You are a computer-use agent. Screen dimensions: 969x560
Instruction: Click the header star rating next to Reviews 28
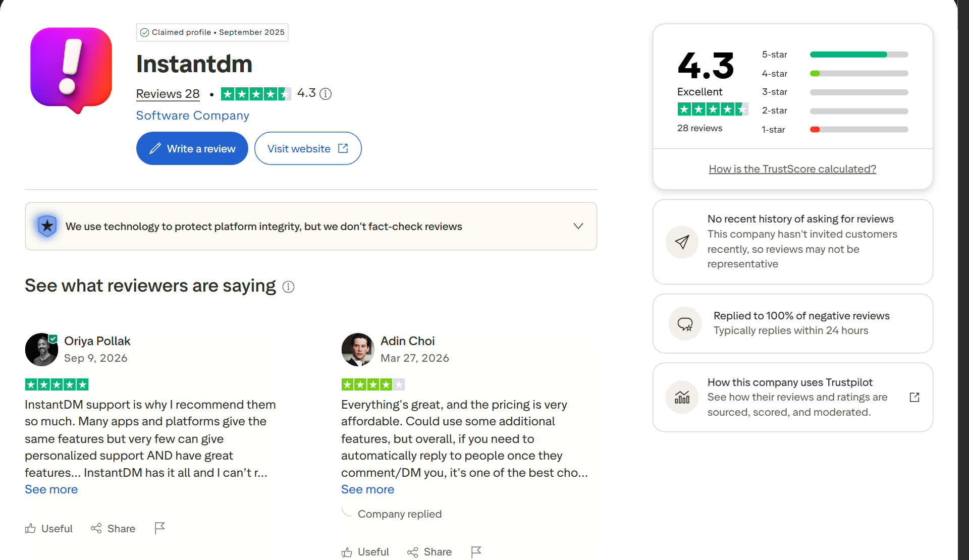[256, 94]
